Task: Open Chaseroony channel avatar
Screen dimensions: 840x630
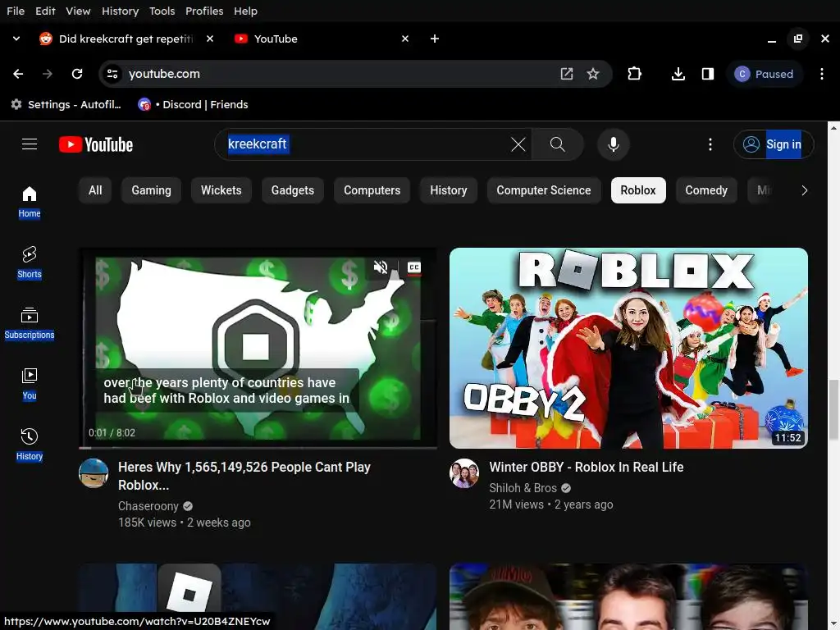Action: point(94,473)
